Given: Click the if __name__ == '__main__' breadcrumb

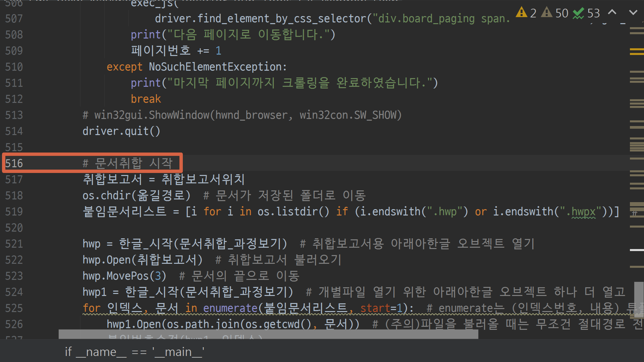Looking at the screenshot, I should coord(135,352).
